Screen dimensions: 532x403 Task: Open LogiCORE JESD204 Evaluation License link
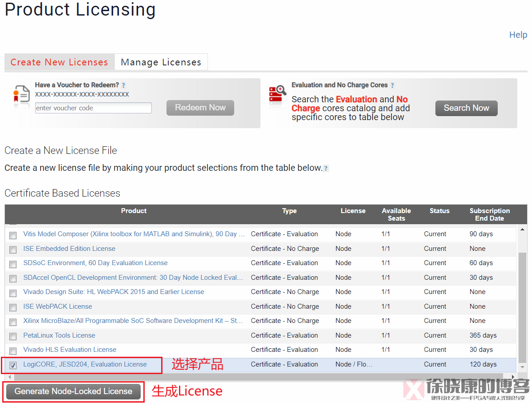[85, 364]
